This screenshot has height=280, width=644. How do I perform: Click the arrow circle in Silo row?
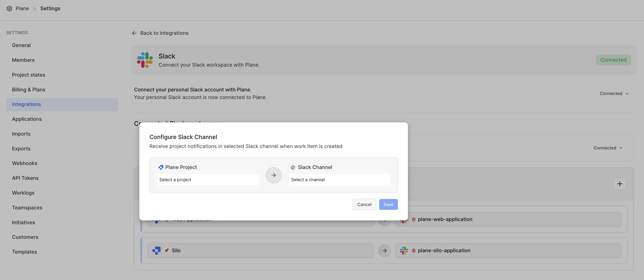click(x=385, y=250)
